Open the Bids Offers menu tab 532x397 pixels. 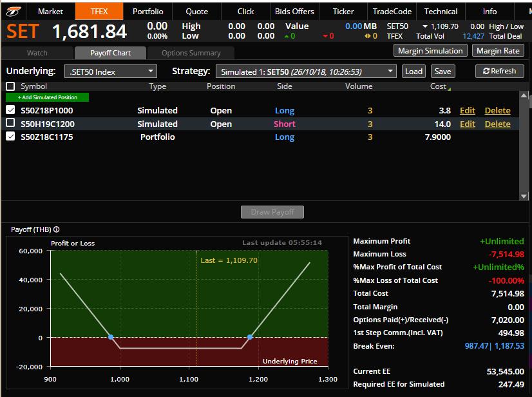[294, 12]
